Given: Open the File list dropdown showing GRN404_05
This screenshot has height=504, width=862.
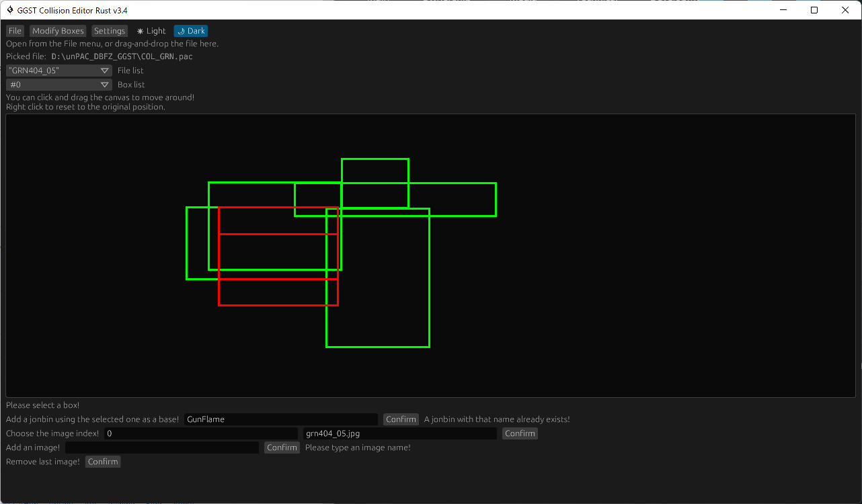Looking at the screenshot, I should point(58,70).
